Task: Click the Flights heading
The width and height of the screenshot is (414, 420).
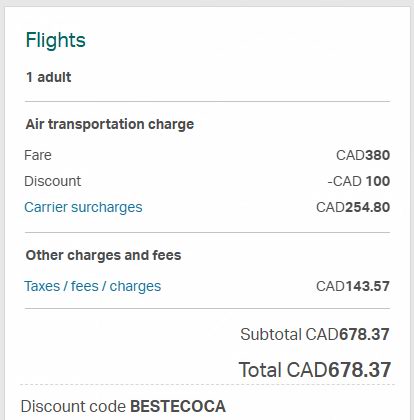Action: pos(56,41)
